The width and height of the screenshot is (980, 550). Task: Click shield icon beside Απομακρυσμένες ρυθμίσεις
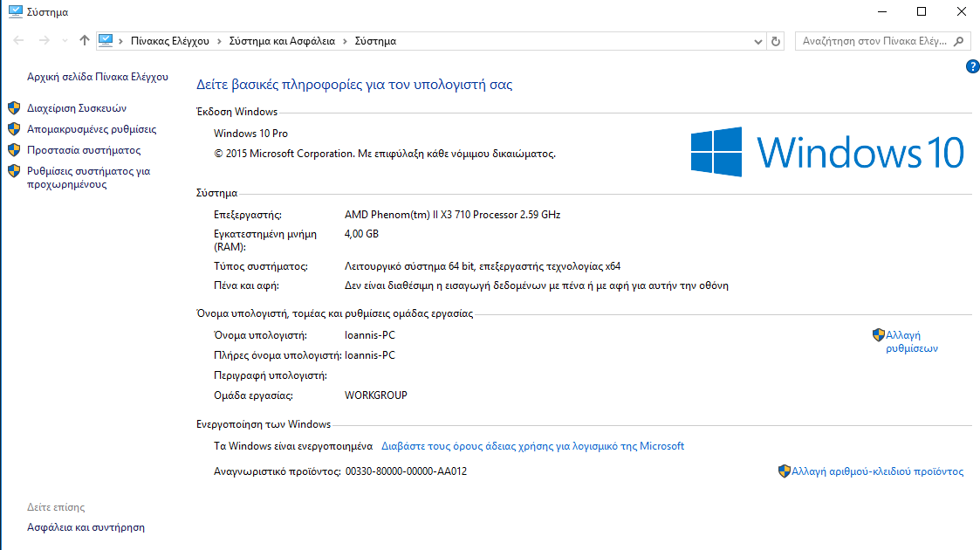tap(14, 129)
